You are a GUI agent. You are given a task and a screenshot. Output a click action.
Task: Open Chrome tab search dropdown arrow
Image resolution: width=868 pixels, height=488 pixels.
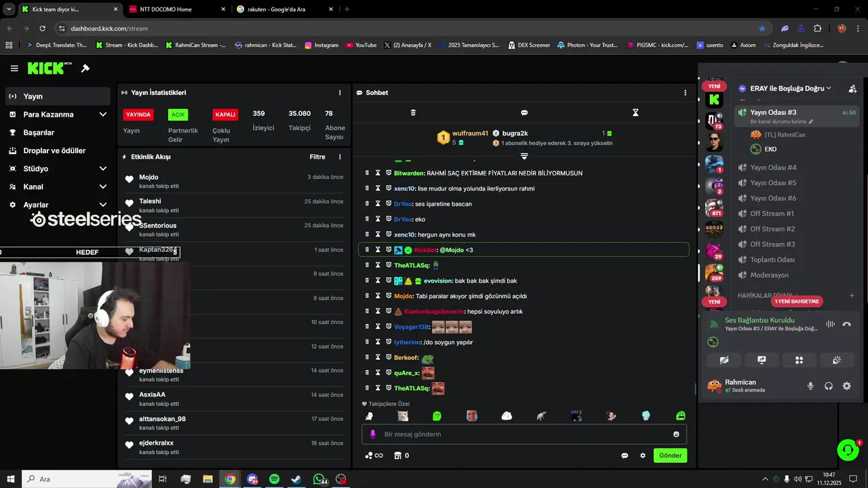(x=9, y=9)
